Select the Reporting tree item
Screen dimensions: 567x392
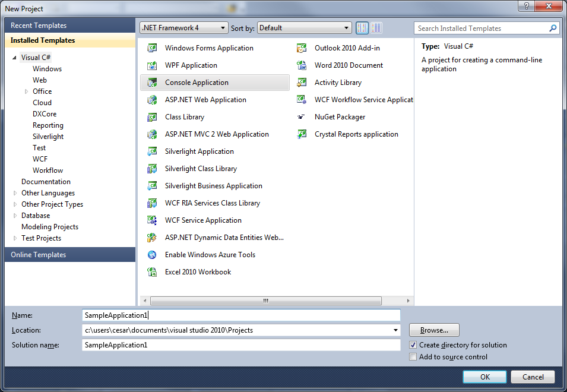click(x=48, y=125)
